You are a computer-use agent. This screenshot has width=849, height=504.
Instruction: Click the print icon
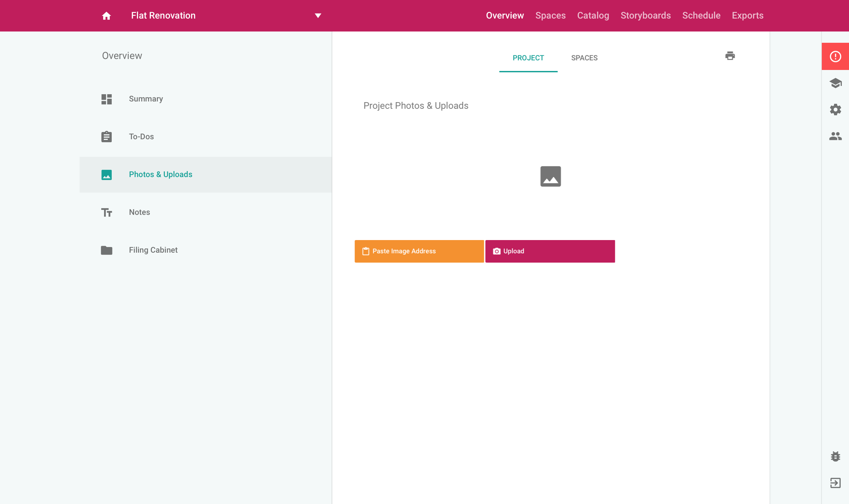tap(730, 56)
